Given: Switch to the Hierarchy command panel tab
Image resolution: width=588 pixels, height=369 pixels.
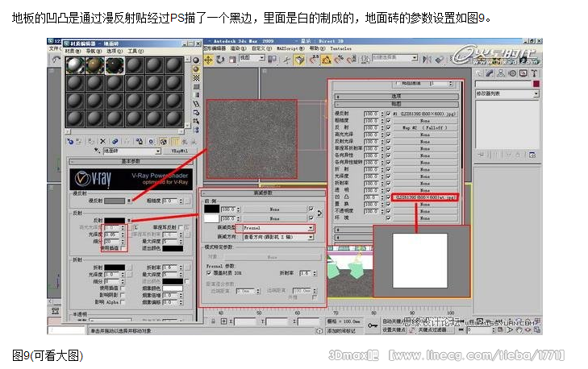Looking at the screenshot, I should pyautogui.click(x=501, y=73).
